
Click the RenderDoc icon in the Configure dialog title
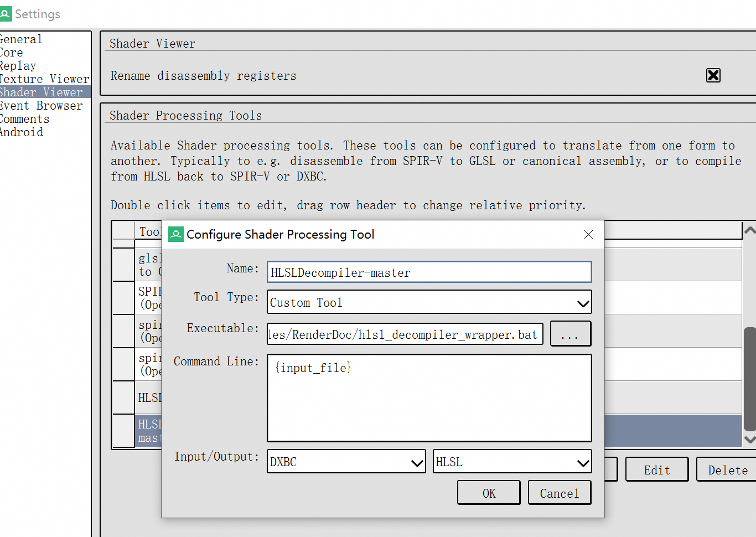pyautogui.click(x=176, y=234)
